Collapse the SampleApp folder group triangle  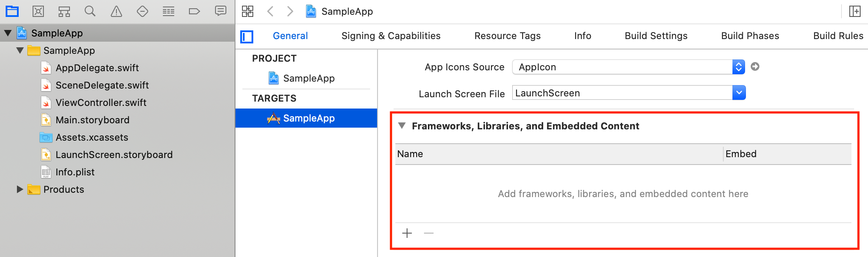(x=20, y=50)
